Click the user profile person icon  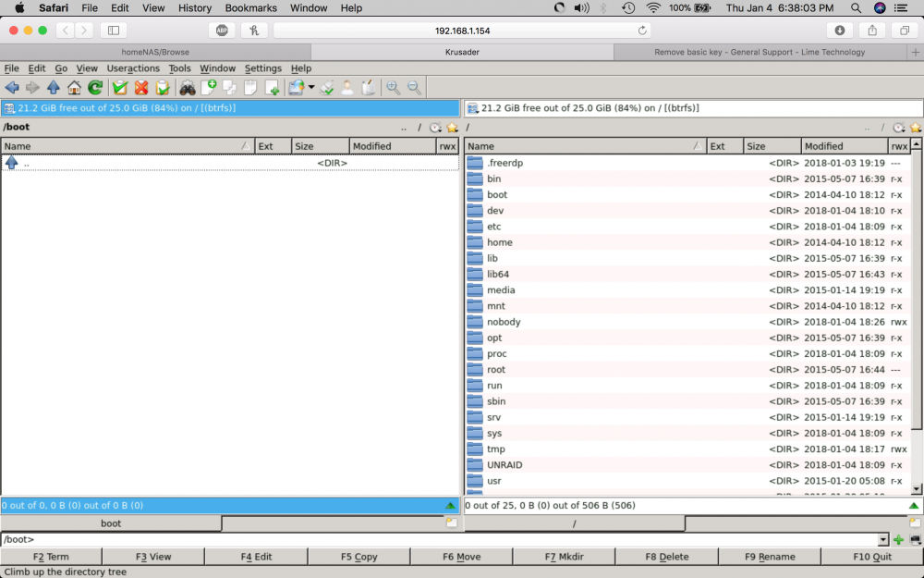click(347, 88)
